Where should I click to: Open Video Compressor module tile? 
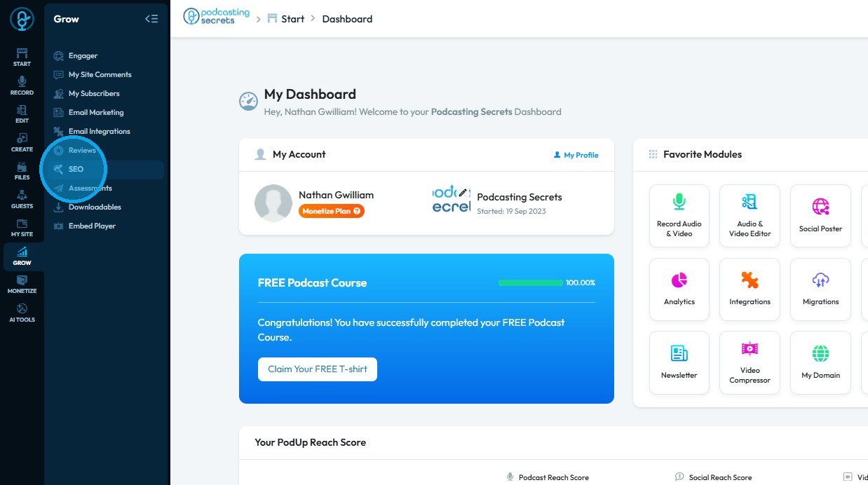750,363
